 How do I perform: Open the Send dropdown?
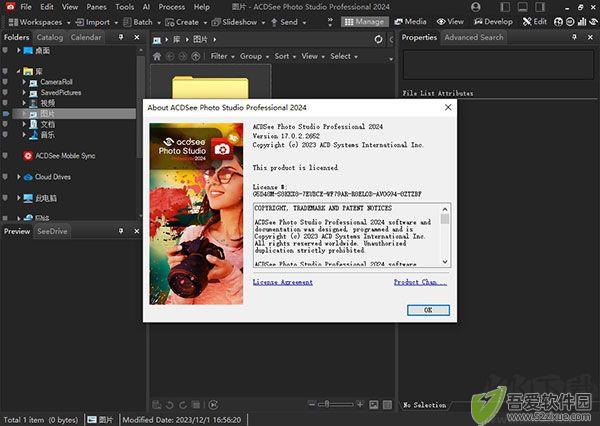point(288,22)
